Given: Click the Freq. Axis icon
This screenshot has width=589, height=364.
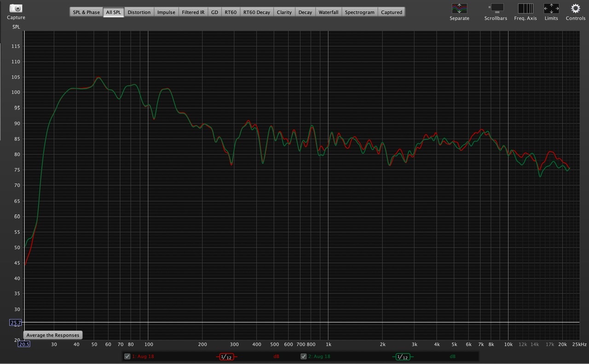Looking at the screenshot, I should (x=525, y=8).
